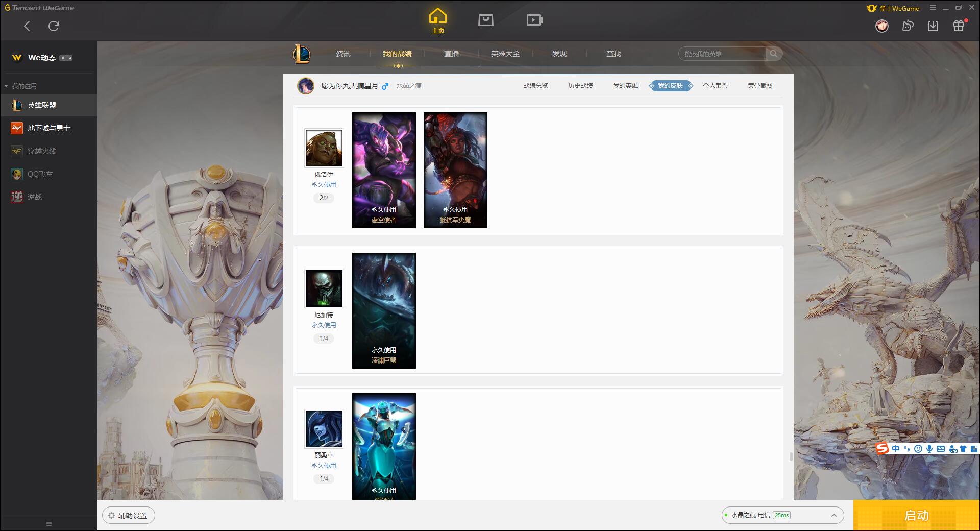Click the summoner name 愿为你九天摘星月
The width and height of the screenshot is (980, 531).
pyautogui.click(x=350, y=86)
